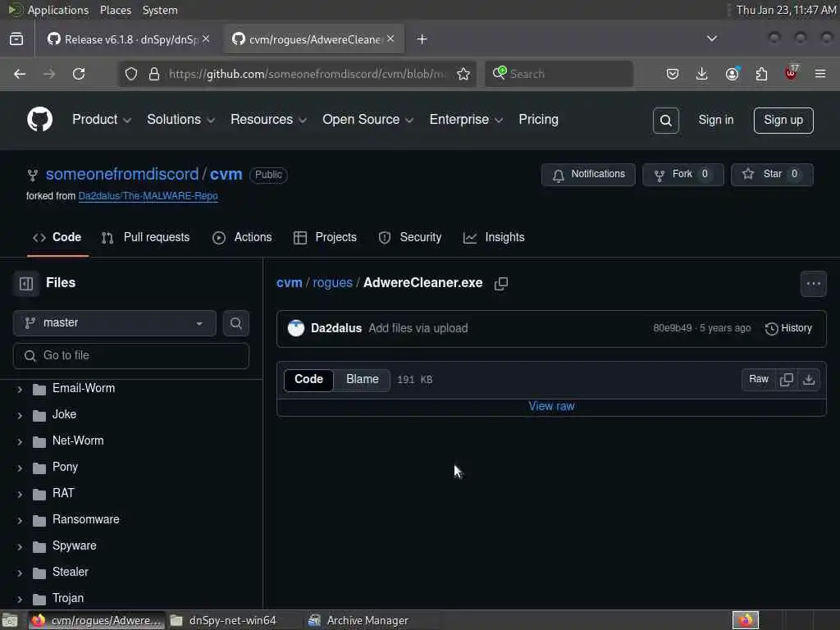Close the dnSpy Release tab
Viewport: 840px width, 630px height.
206,39
